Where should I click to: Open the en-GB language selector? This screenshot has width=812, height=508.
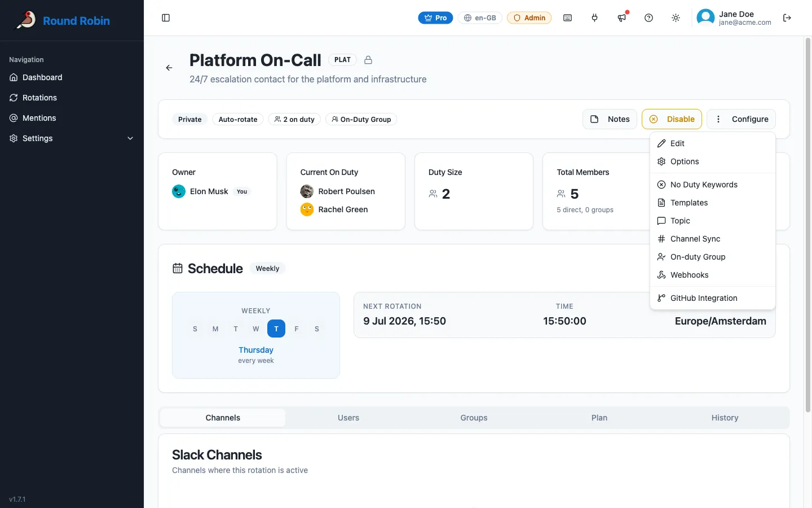click(x=480, y=18)
